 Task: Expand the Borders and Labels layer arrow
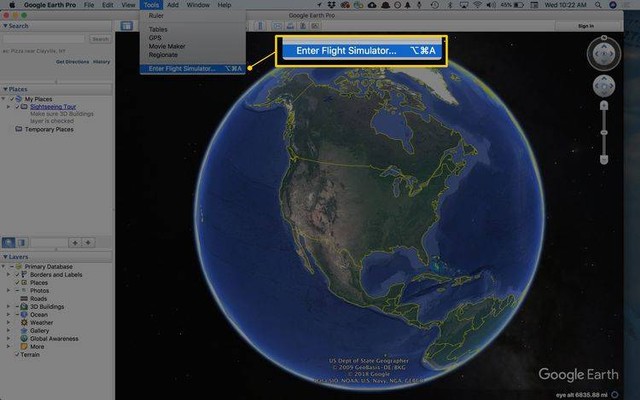[8, 275]
